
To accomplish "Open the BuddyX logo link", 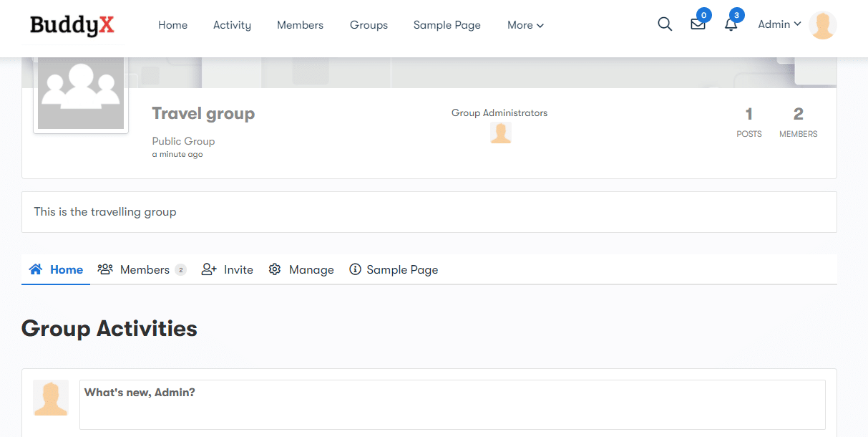I will [72, 25].
